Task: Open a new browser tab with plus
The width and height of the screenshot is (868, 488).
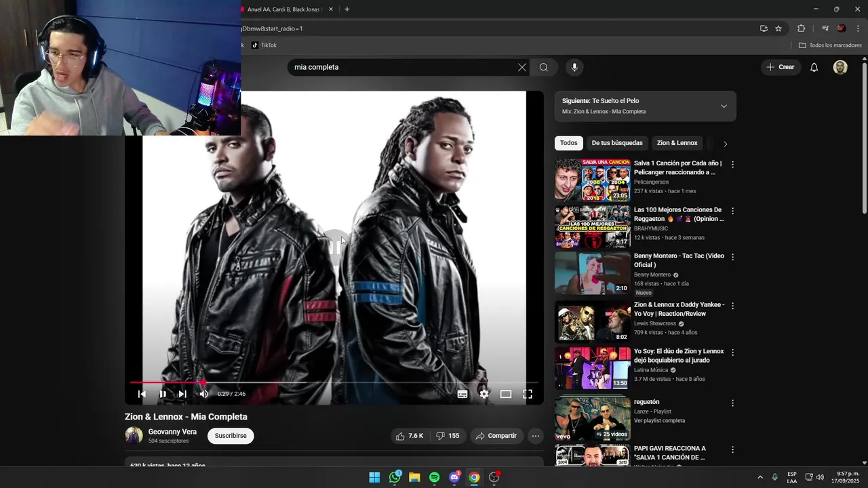Action: (x=347, y=9)
